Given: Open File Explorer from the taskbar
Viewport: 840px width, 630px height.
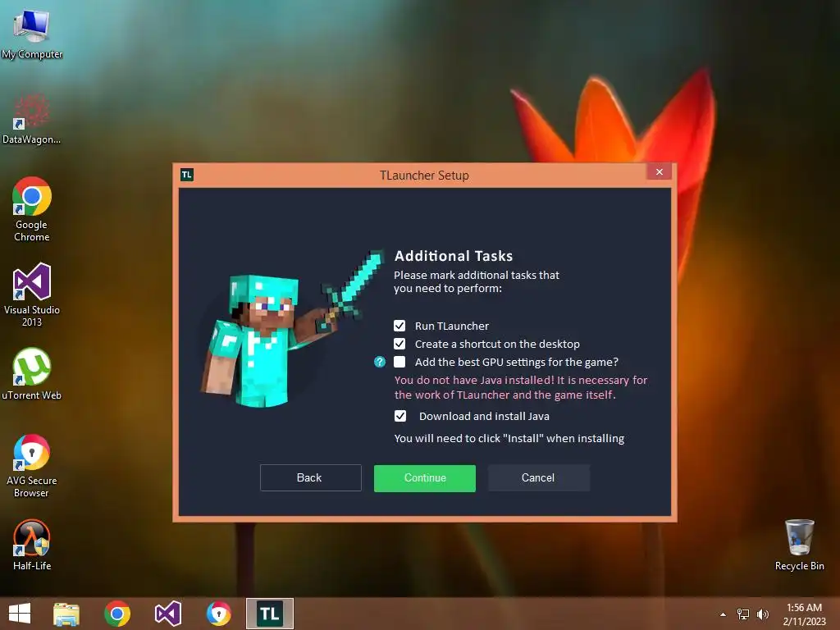Looking at the screenshot, I should 66,614.
